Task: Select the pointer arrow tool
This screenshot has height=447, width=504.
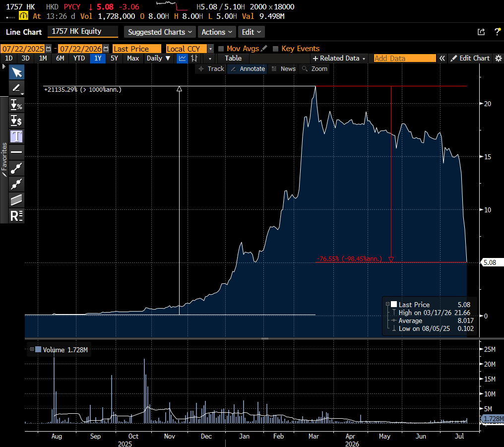Action: coord(16,72)
